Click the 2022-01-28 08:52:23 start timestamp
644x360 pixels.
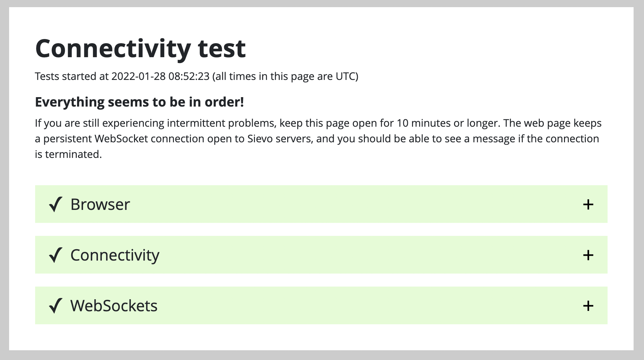[x=160, y=76]
